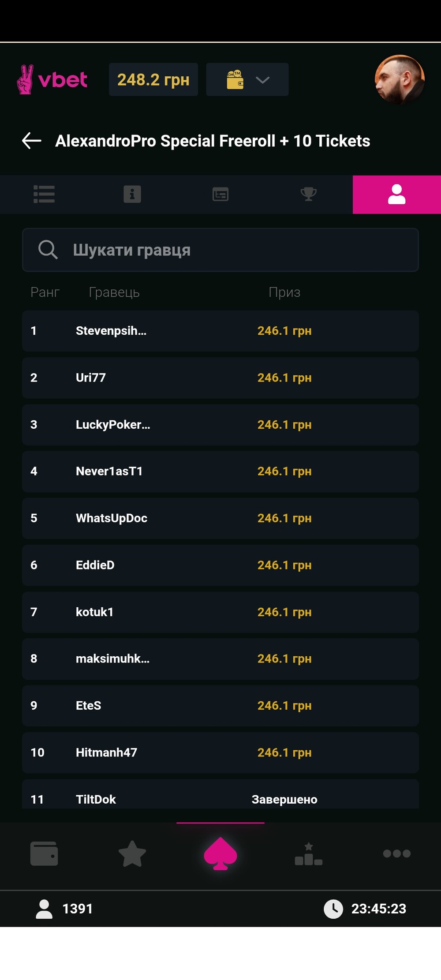This screenshot has height=980, width=441.
Task: Open favorites star in bottom bar
Action: click(x=132, y=853)
